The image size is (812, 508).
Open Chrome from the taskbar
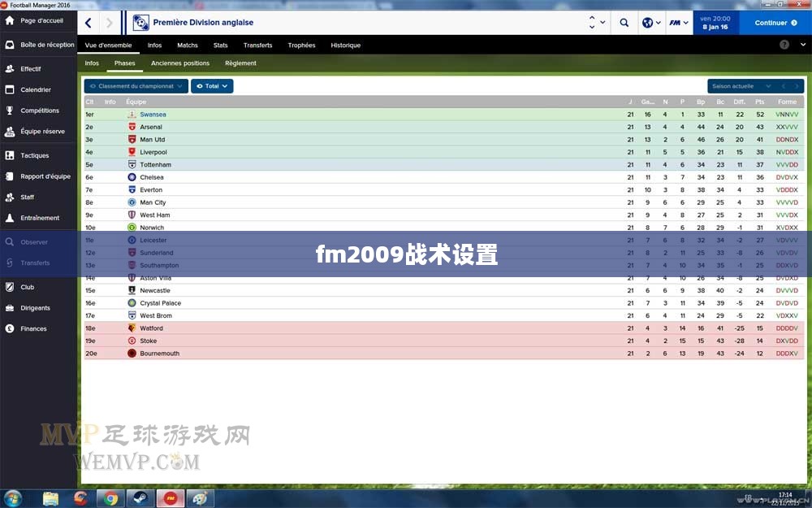110,499
